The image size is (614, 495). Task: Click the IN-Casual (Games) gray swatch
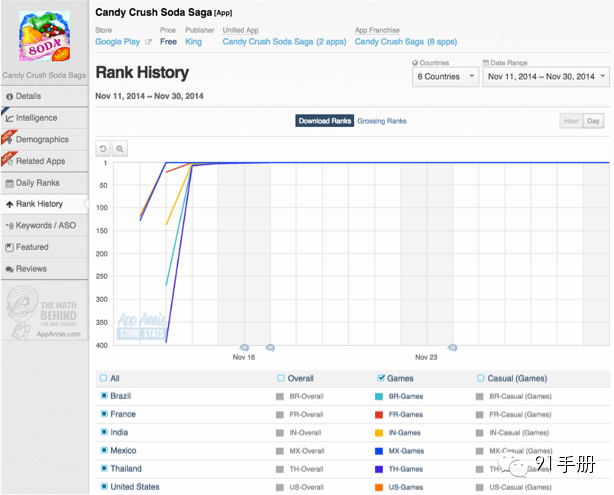click(x=479, y=433)
